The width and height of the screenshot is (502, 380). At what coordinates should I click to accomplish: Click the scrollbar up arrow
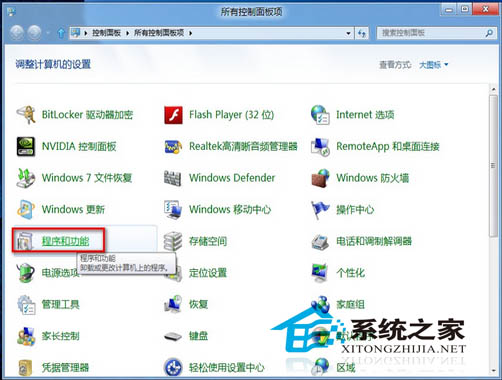pos(493,89)
